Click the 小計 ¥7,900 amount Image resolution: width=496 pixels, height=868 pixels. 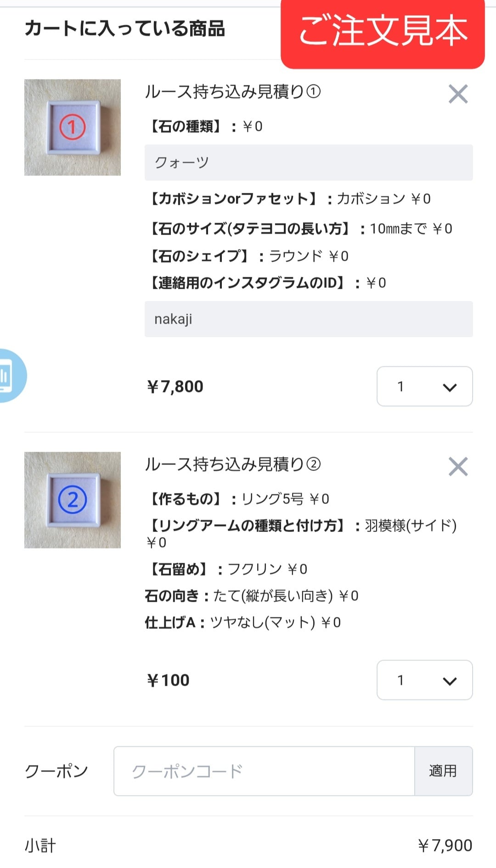click(445, 845)
